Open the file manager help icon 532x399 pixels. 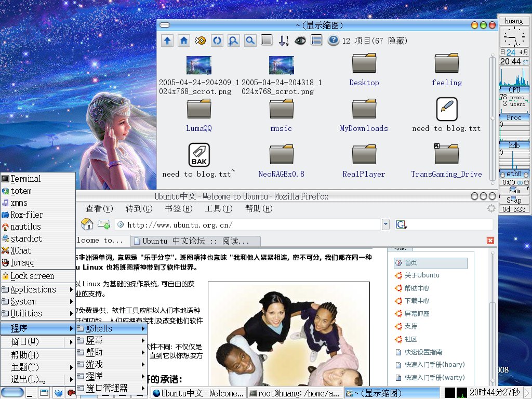[333, 41]
